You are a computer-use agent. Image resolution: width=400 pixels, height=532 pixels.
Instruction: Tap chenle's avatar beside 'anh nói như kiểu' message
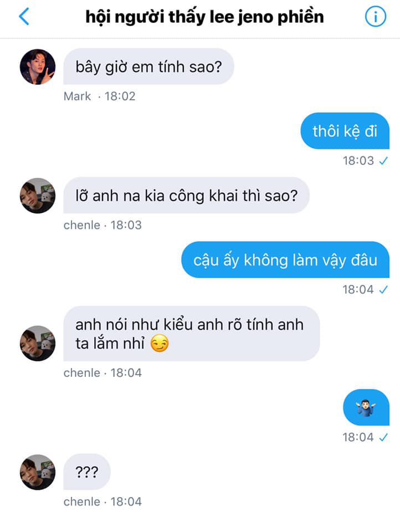tap(38, 343)
